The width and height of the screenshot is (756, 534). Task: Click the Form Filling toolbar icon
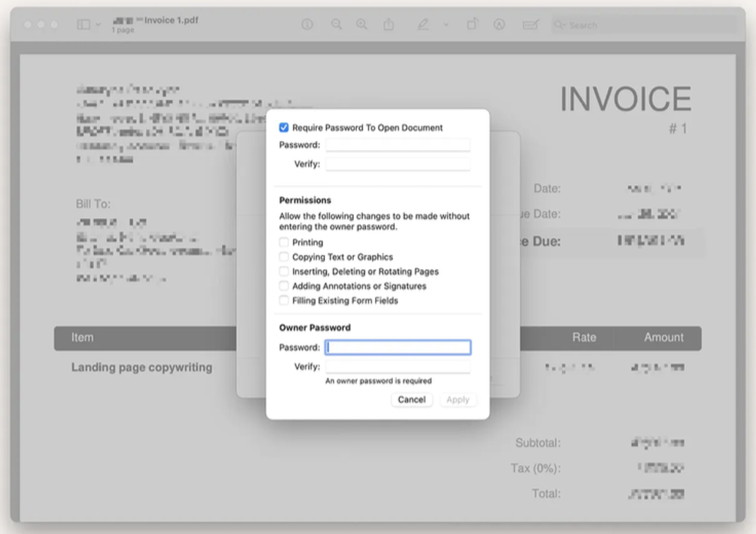[x=530, y=25]
